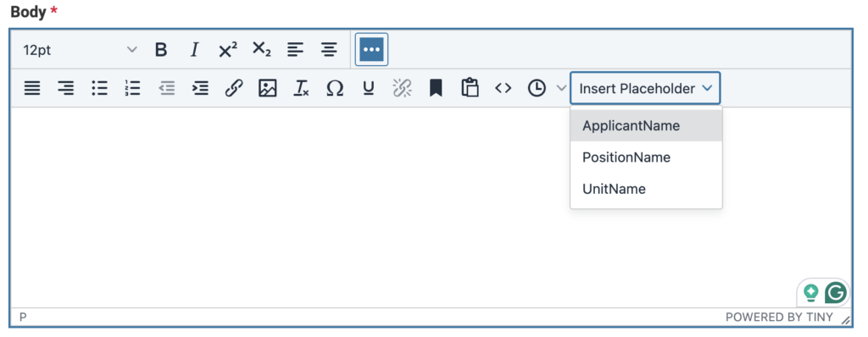Toggle Bold formatting

click(160, 50)
